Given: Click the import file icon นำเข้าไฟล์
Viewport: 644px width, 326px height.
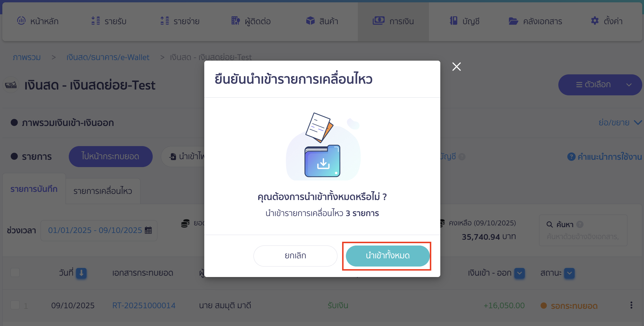Looking at the screenshot, I should coord(173,157).
